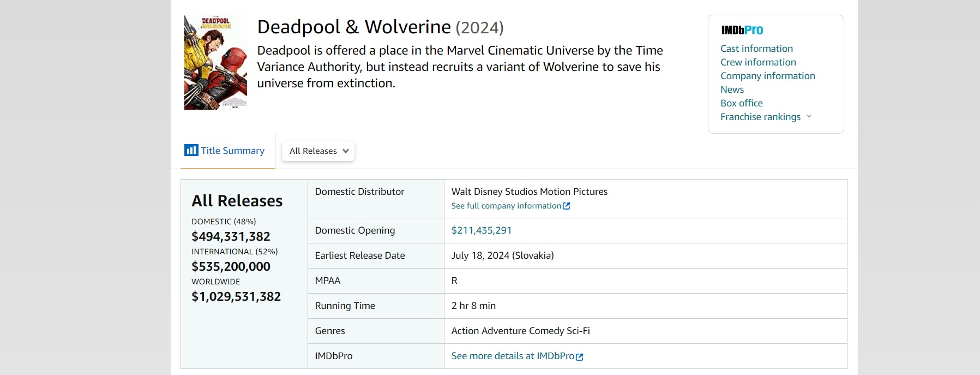Screen dimensions: 980x375
Task: Click the Deadpool & Wolverine poster thumbnail
Action: coord(215,62)
